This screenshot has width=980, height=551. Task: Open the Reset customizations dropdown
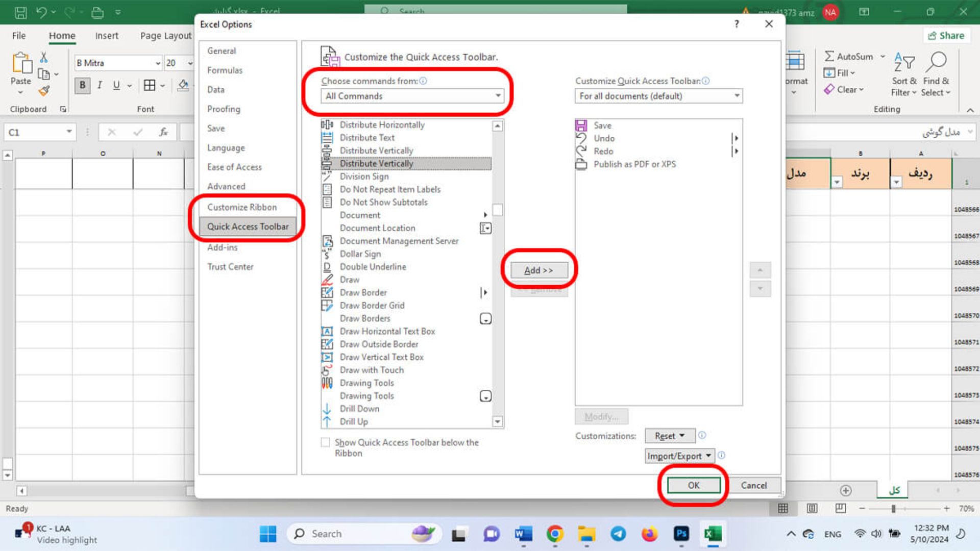coord(670,436)
